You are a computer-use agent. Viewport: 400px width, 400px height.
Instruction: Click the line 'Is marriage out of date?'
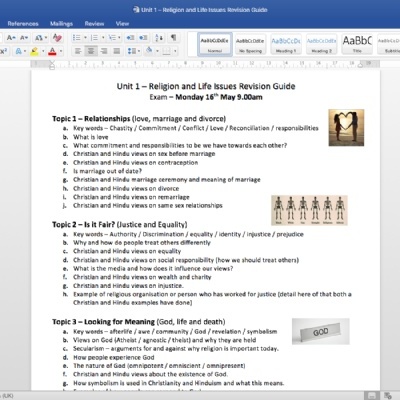pos(107,171)
